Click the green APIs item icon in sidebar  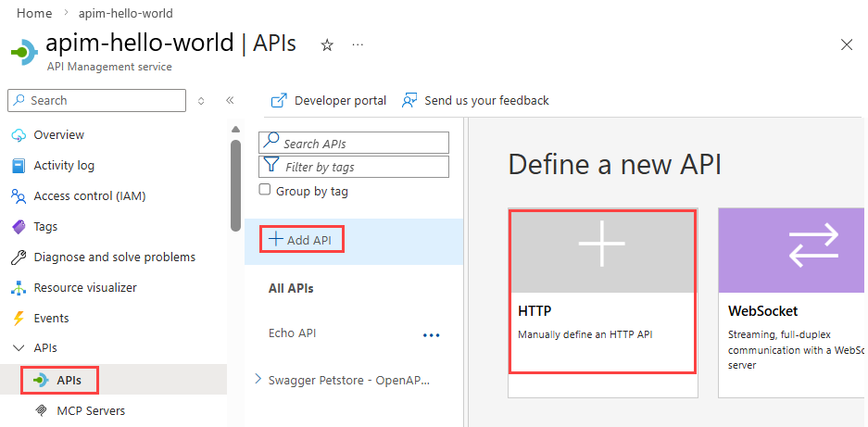[x=41, y=381]
